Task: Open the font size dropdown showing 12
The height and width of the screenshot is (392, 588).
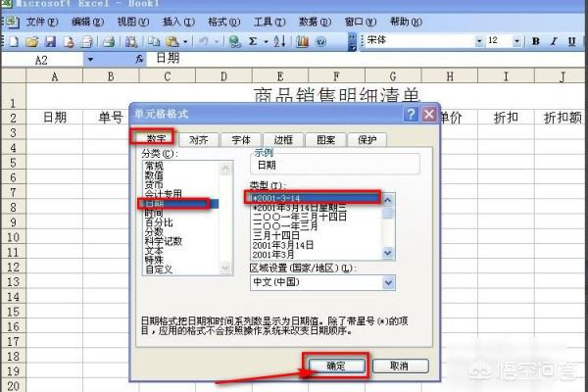Action: 517,41
